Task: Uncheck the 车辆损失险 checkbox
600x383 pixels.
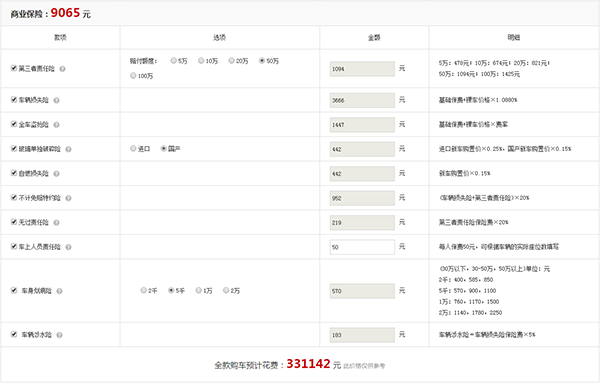Action: point(14,99)
